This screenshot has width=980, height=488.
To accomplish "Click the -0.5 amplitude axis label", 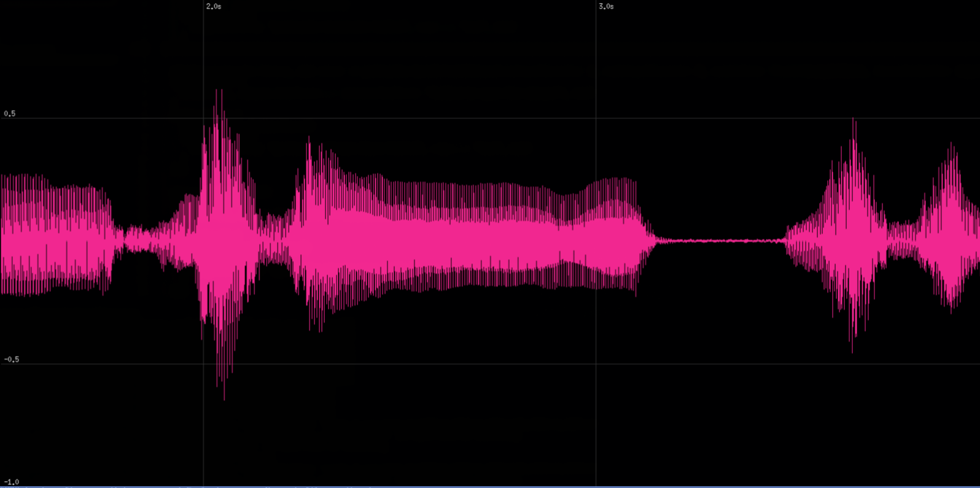I will 12,359.
